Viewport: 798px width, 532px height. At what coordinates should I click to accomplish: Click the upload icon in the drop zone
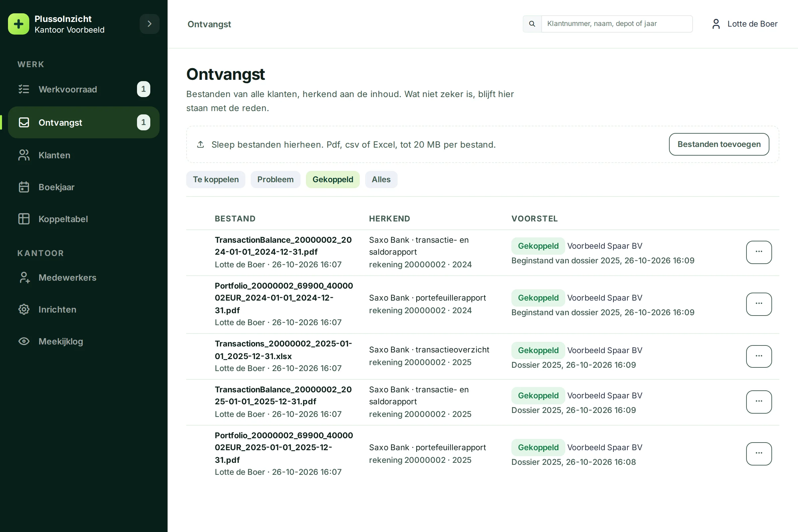coord(200,145)
